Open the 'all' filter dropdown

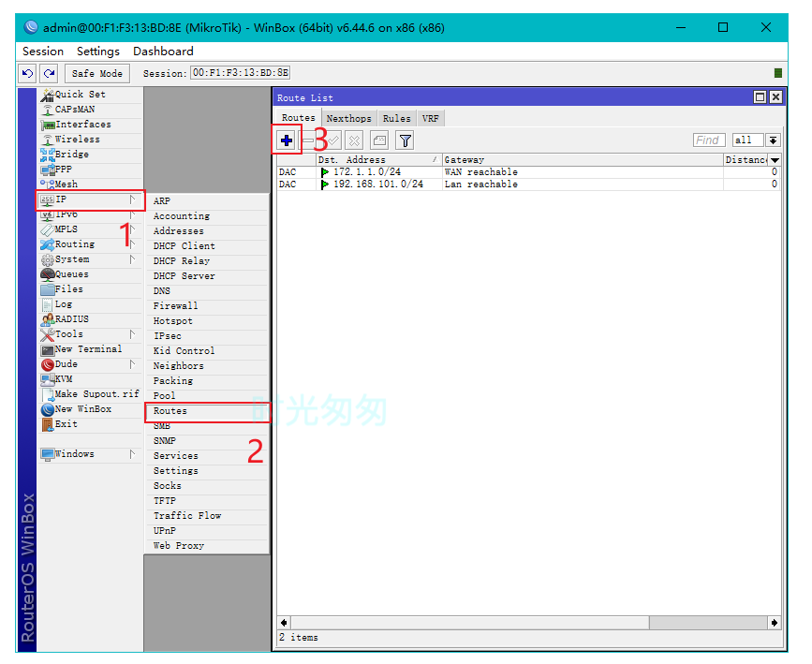click(773, 140)
